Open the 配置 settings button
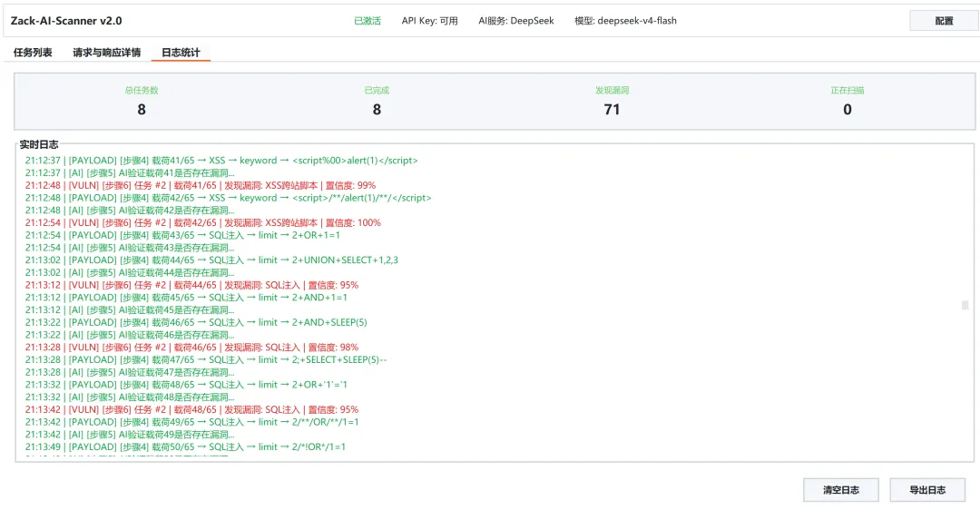This screenshot has height=510, width=980. coord(943,21)
